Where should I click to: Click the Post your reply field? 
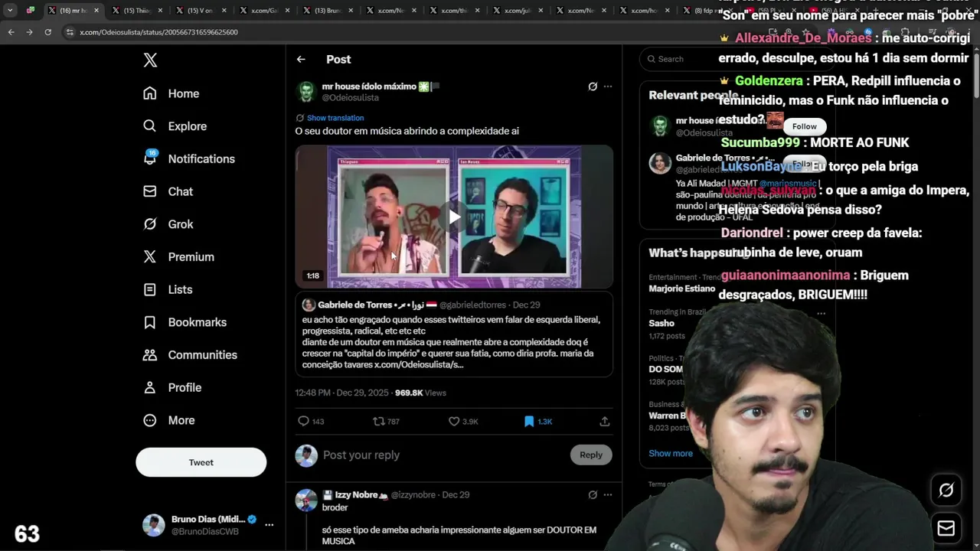[444, 455]
